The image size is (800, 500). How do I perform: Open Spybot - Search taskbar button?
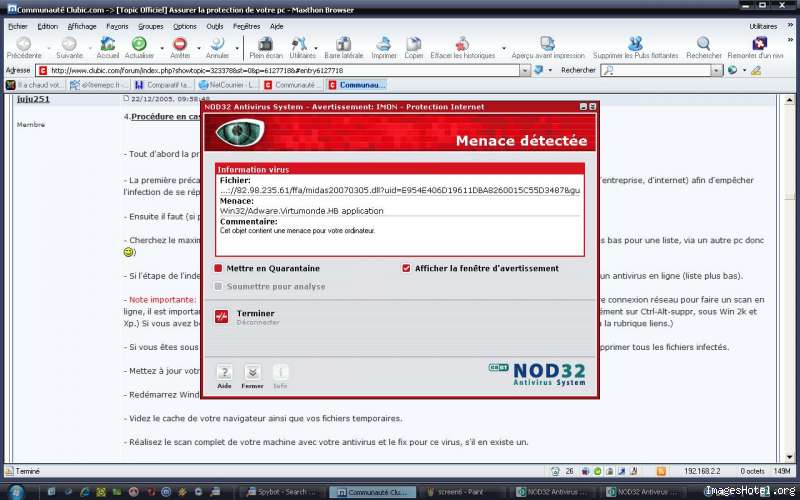click(282, 492)
